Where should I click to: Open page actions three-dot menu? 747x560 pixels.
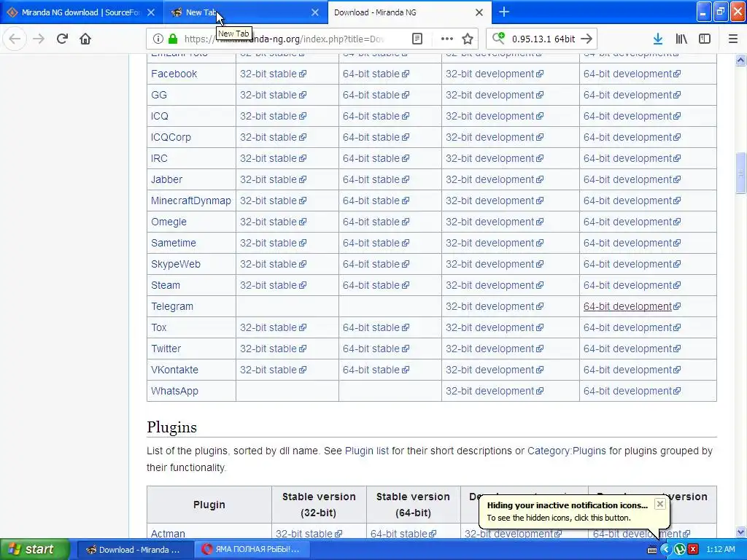(447, 39)
